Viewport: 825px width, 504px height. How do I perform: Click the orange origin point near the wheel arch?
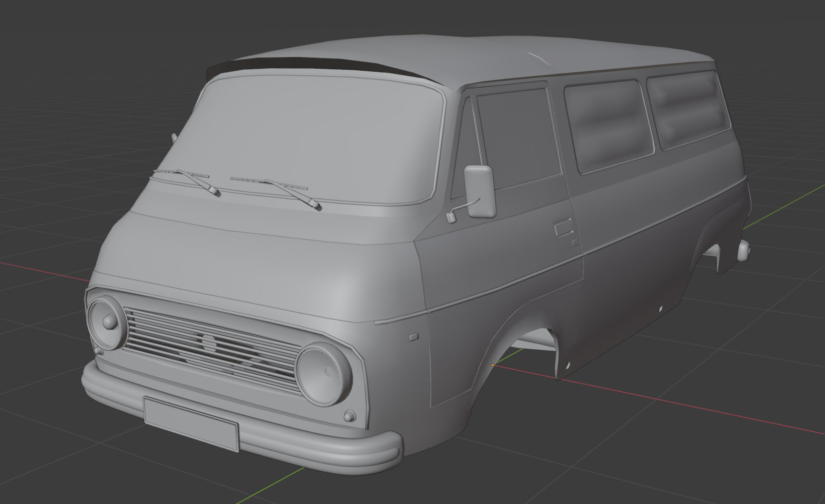[x=493, y=365]
